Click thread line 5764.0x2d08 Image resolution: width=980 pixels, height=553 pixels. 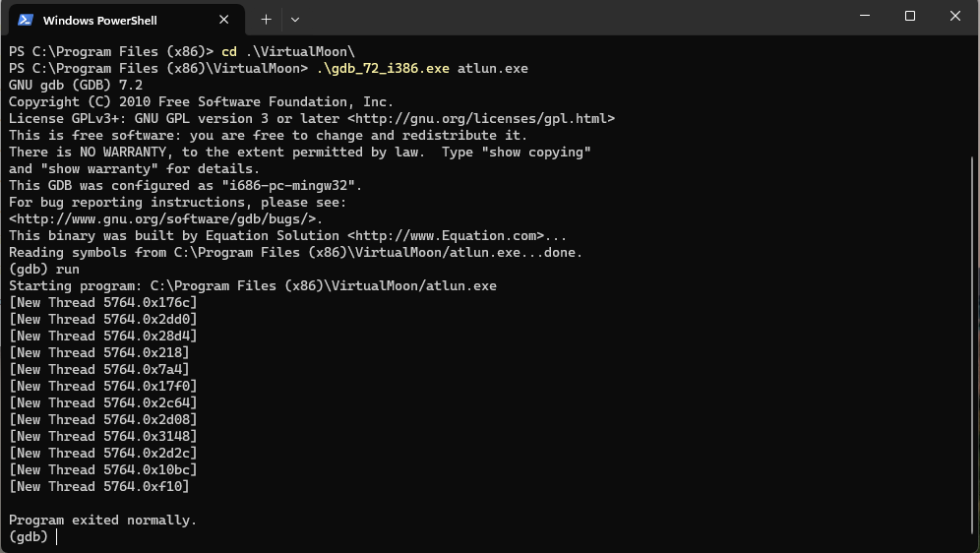[x=103, y=420]
